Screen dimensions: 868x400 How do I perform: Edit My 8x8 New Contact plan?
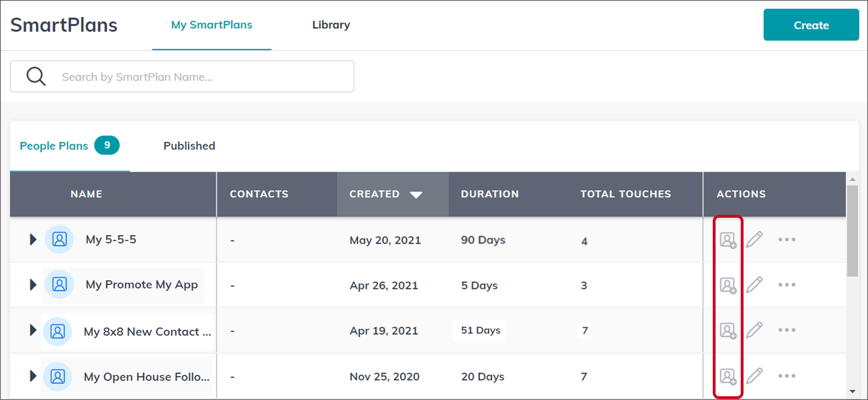point(754,330)
